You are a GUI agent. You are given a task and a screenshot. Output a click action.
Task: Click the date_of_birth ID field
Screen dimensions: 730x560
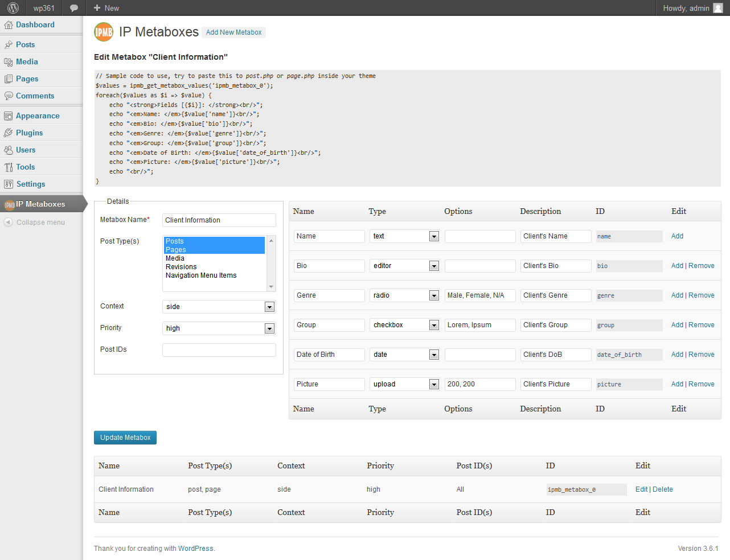(629, 355)
